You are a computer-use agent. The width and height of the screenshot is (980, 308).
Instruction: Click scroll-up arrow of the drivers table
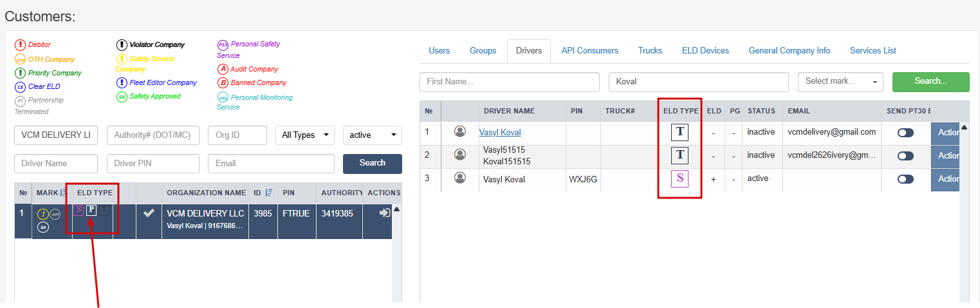[x=964, y=127]
